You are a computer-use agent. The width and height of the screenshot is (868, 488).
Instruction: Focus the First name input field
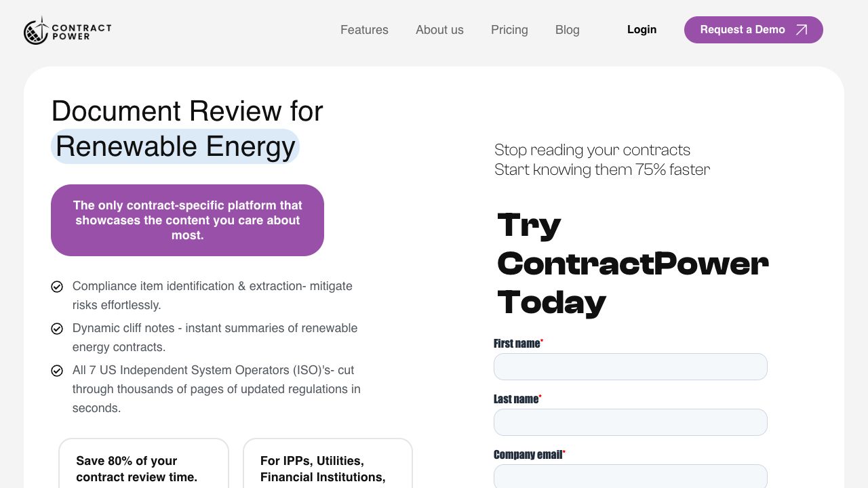tap(630, 367)
